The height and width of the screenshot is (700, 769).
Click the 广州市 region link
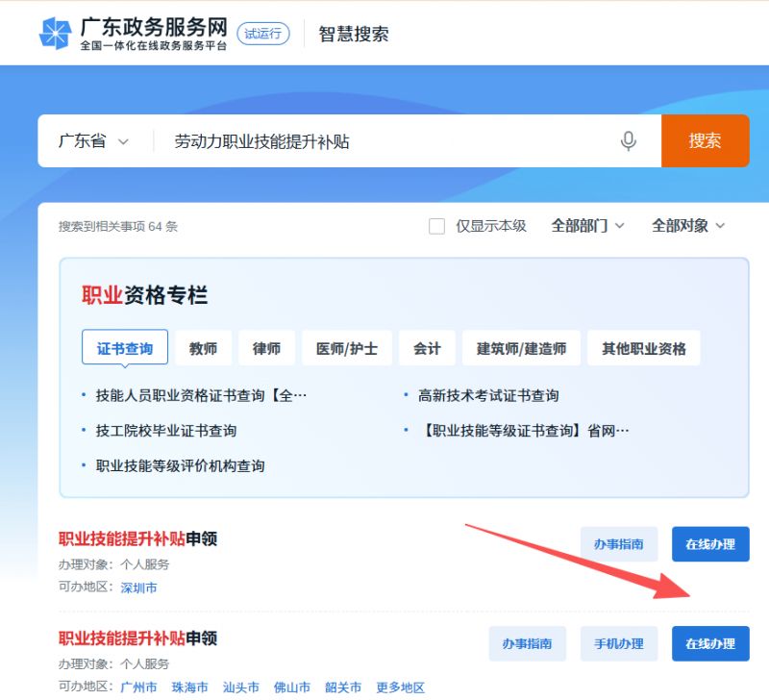click(138, 687)
